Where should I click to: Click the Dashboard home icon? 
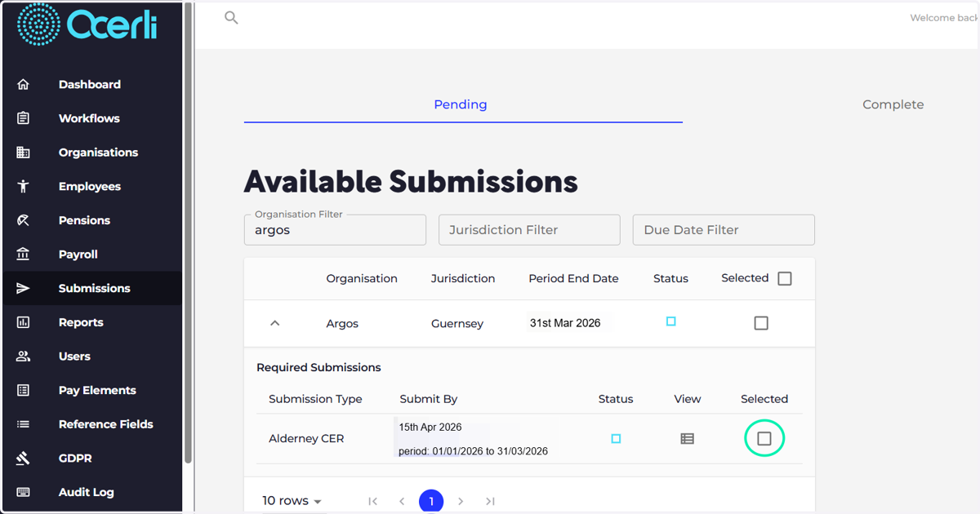point(23,84)
